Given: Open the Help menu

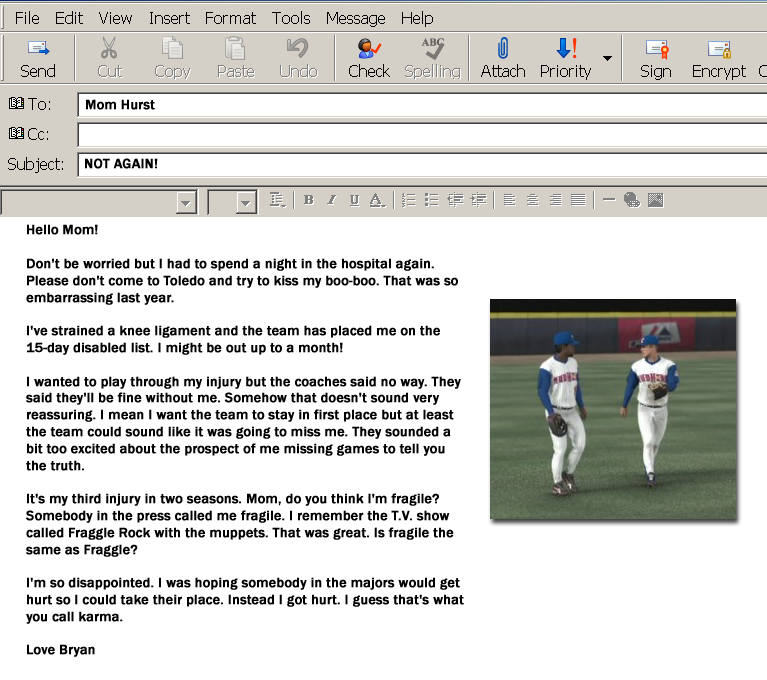Looking at the screenshot, I should [x=417, y=18].
